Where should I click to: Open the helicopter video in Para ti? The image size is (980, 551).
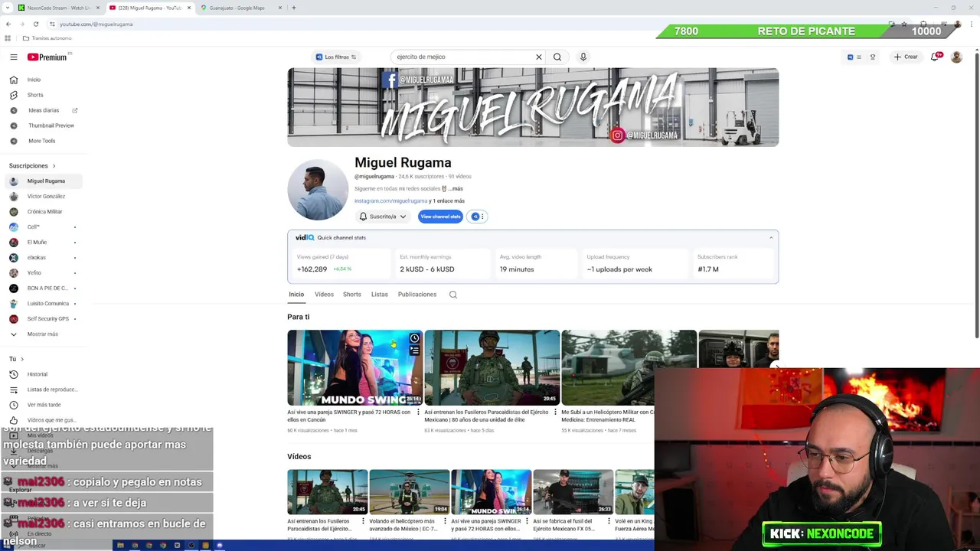coord(629,368)
